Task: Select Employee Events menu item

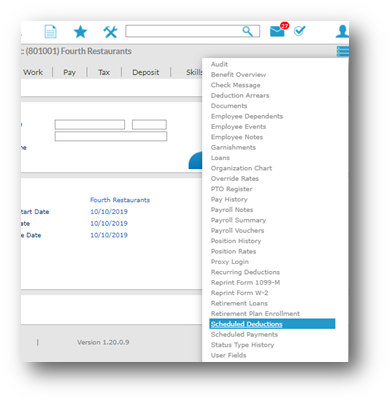Action: [x=238, y=127]
